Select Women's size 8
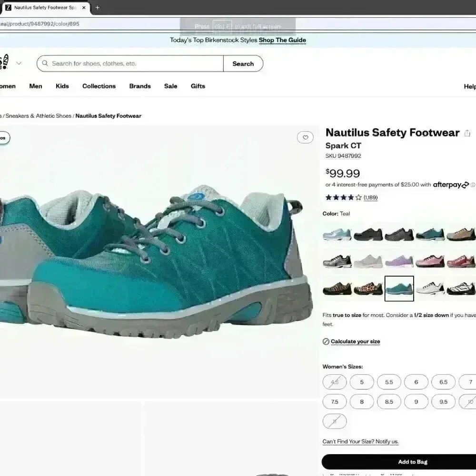This screenshot has height=476, width=476. (362, 402)
